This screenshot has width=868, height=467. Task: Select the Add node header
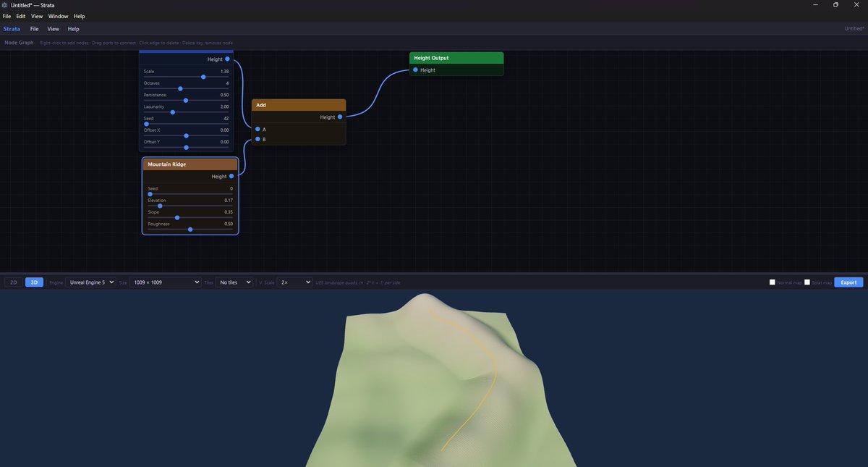click(299, 105)
